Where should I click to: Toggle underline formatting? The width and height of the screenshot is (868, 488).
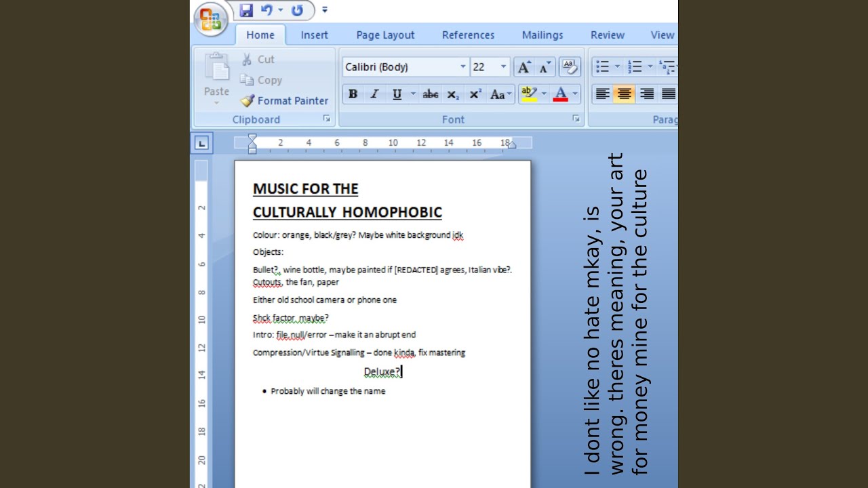pyautogui.click(x=397, y=95)
